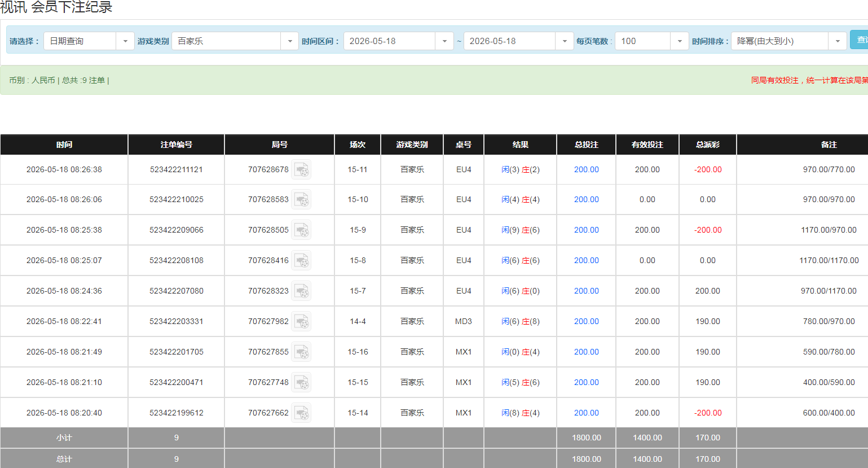Click total bet 200.00 link for bet 523422208108
The image size is (868, 468).
pyautogui.click(x=587, y=260)
